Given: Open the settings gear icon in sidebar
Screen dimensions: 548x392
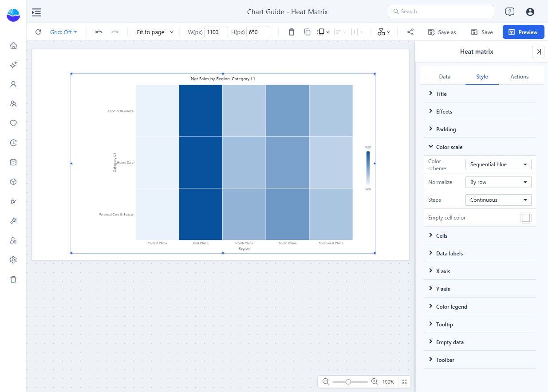Looking at the screenshot, I should point(13,260).
